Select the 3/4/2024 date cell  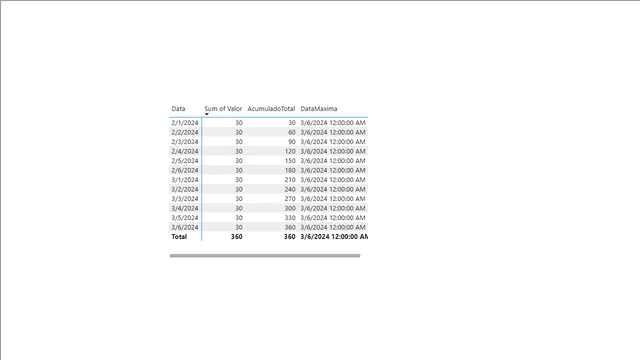click(x=184, y=208)
